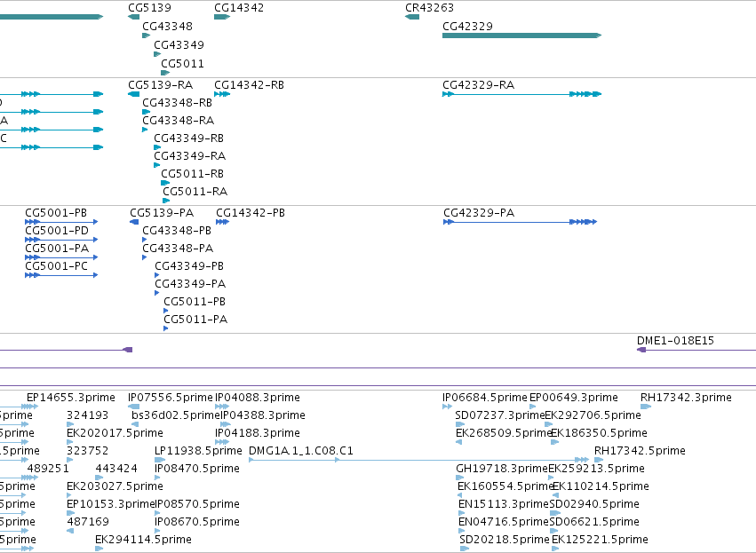Image resolution: width=756 pixels, height=553 pixels.
Task: Click protein CG5001-PA
Action: pyautogui.click(x=61, y=257)
